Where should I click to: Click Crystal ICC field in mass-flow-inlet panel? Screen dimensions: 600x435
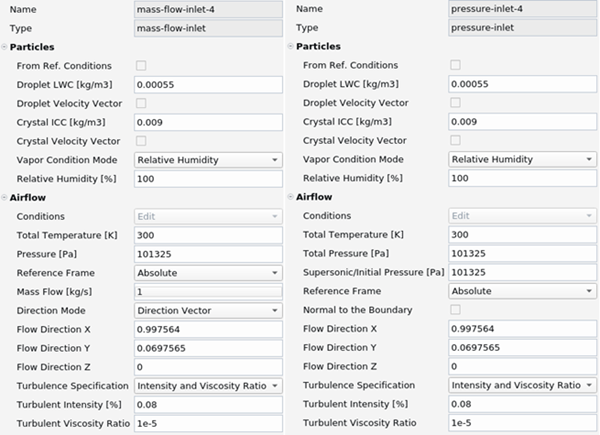pos(208,122)
